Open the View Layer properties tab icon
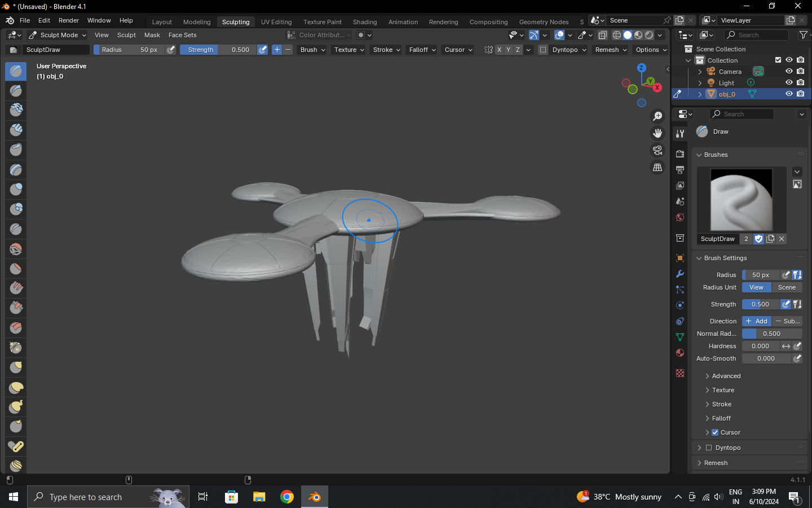 (x=680, y=186)
